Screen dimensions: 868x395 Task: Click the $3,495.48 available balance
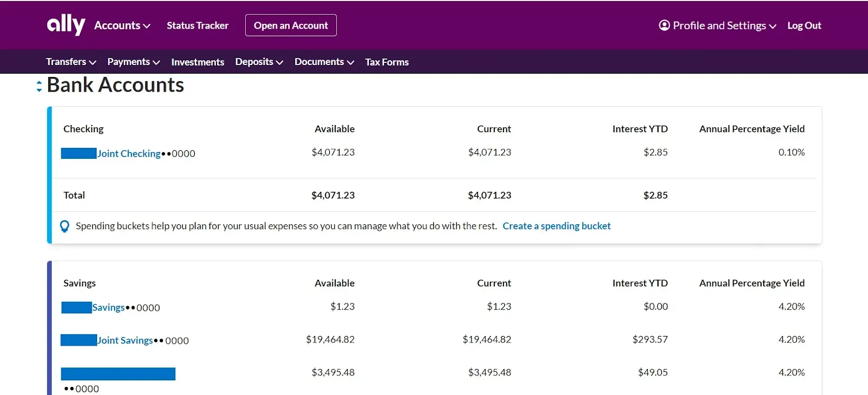333,373
